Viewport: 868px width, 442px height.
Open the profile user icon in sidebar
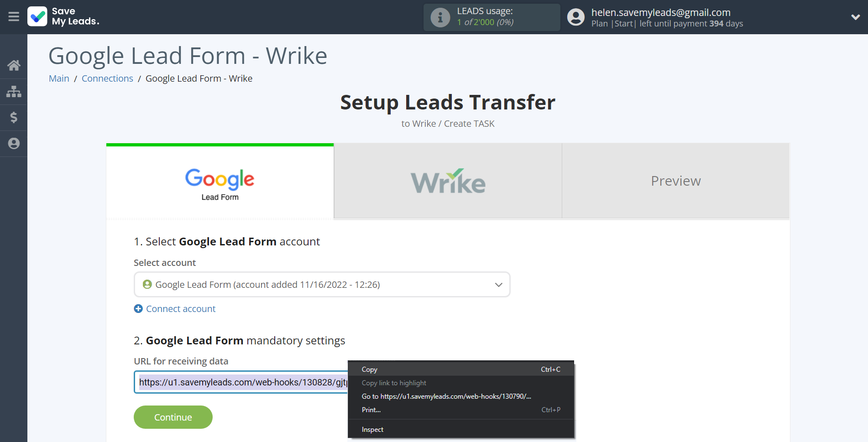14,144
